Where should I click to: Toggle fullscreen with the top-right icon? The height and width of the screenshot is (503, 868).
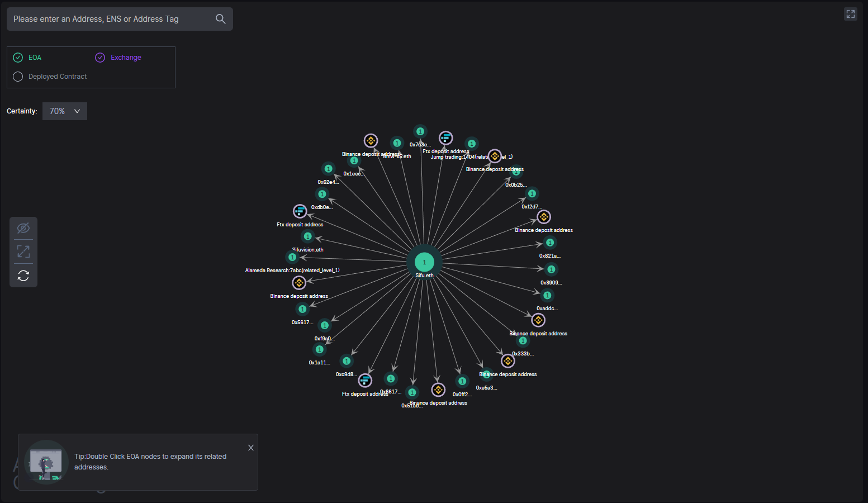[x=850, y=14]
